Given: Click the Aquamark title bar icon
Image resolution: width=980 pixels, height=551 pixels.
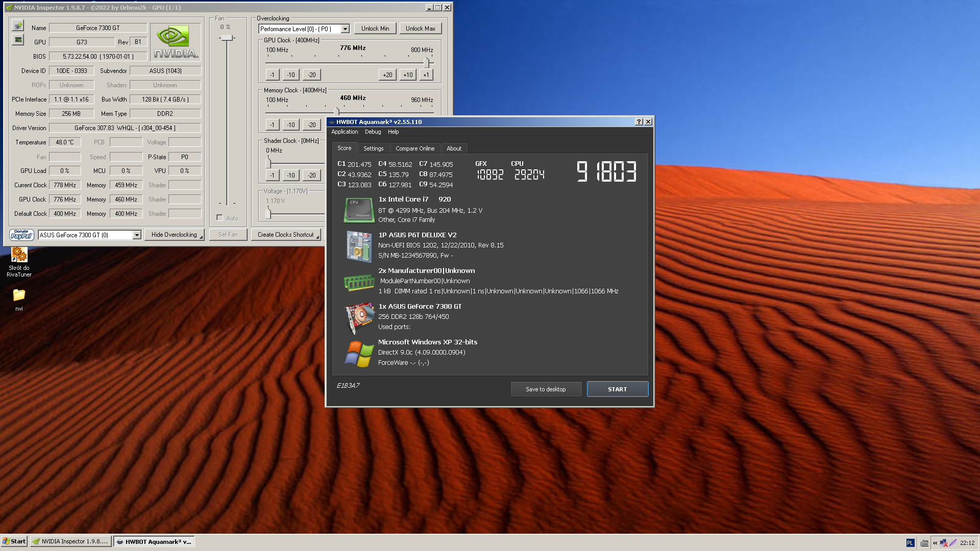Looking at the screenshot, I should point(332,122).
